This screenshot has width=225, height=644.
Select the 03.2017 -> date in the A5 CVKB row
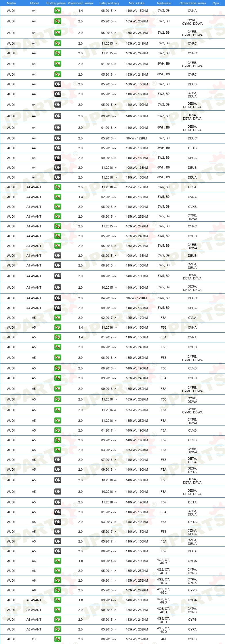(109, 440)
